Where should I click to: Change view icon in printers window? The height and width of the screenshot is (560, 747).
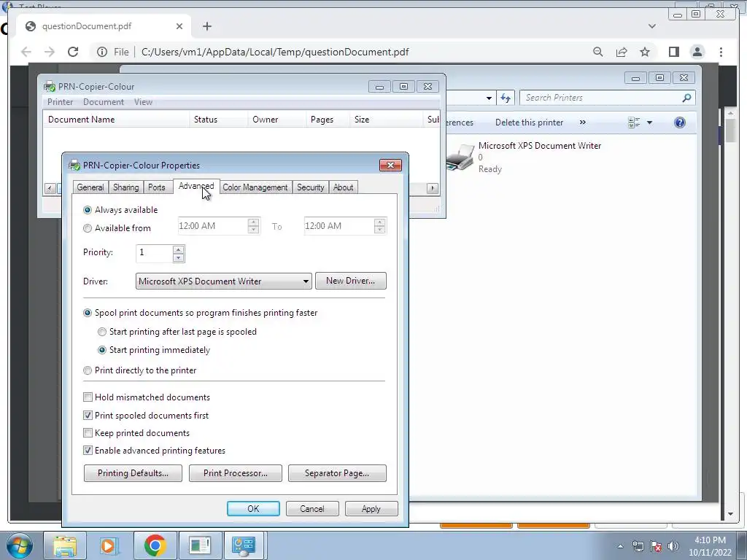pos(634,122)
